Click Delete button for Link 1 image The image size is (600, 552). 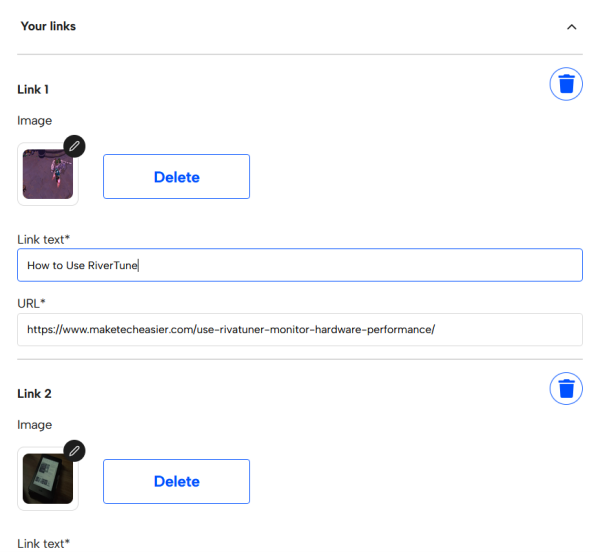176,177
